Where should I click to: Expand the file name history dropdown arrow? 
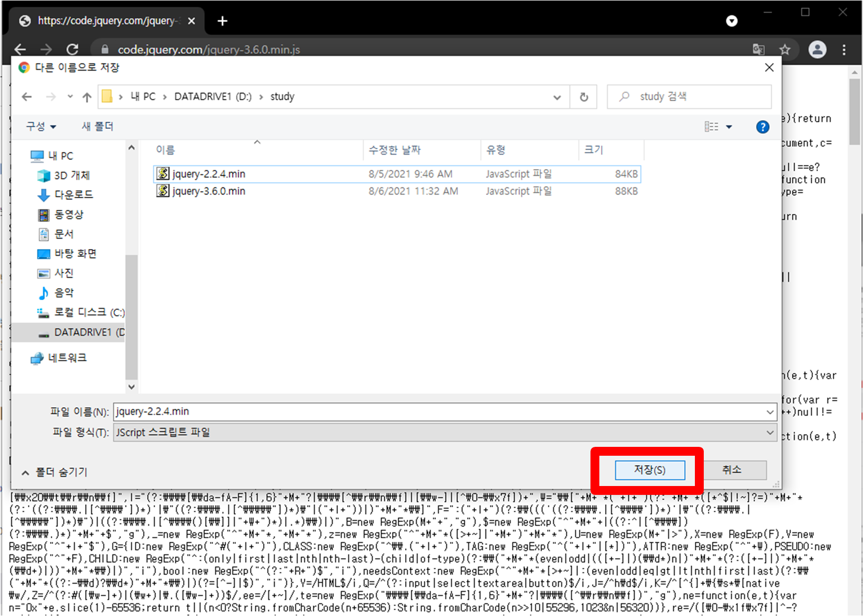click(770, 412)
